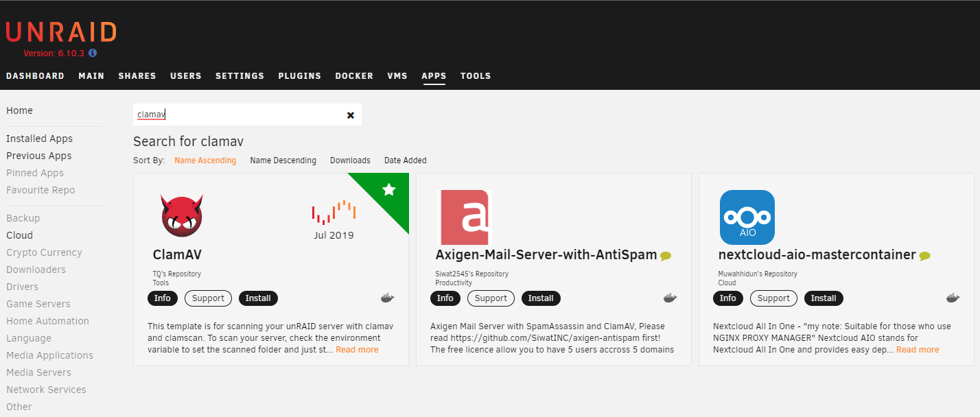This screenshot has height=417, width=980.
Task: Select the Backup category
Action: (23, 218)
